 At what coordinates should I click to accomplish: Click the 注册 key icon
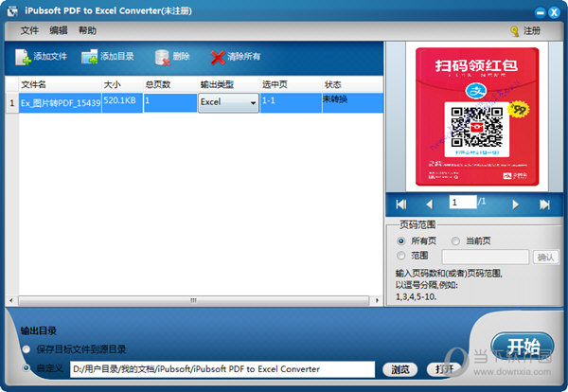coord(514,31)
